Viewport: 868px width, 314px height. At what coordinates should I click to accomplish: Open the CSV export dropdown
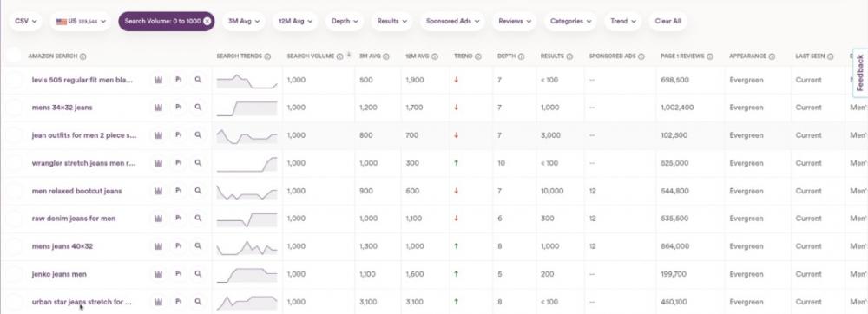pos(25,21)
